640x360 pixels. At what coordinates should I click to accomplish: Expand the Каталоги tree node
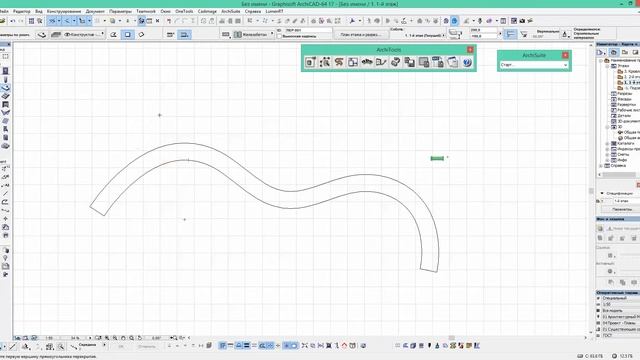point(607,144)
